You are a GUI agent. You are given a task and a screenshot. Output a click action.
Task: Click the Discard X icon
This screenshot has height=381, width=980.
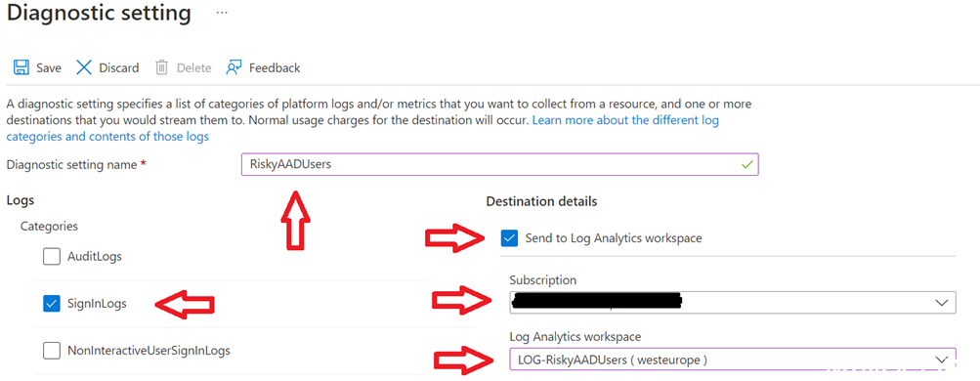[x=84, y=67]
